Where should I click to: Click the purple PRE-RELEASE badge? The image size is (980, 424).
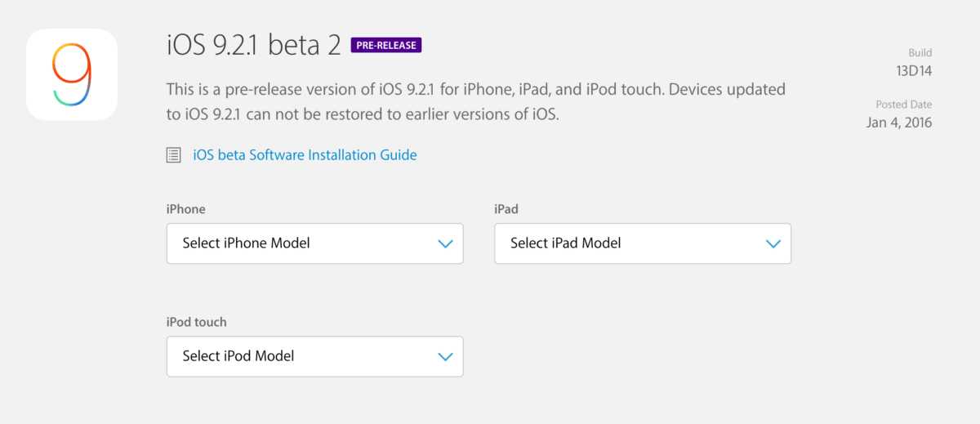(x=386, y=45)
